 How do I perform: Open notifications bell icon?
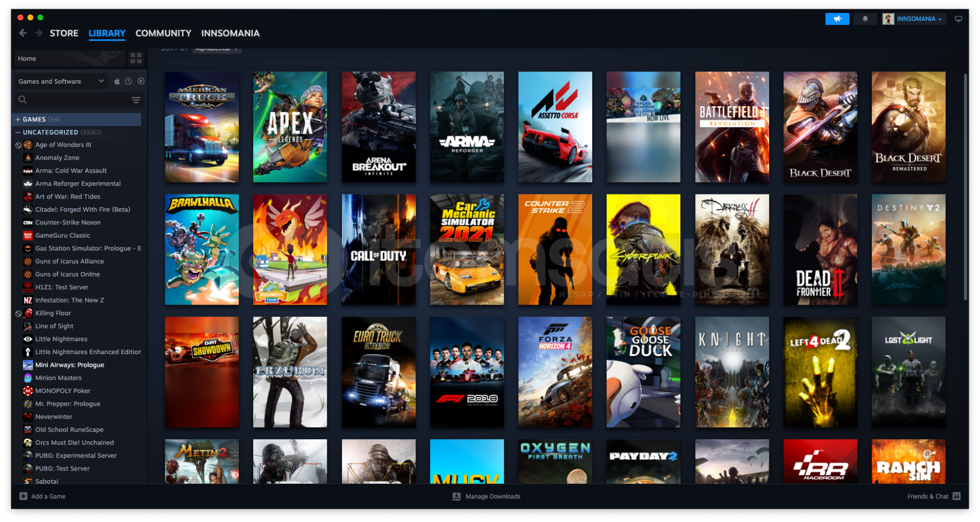pos(865,19)
